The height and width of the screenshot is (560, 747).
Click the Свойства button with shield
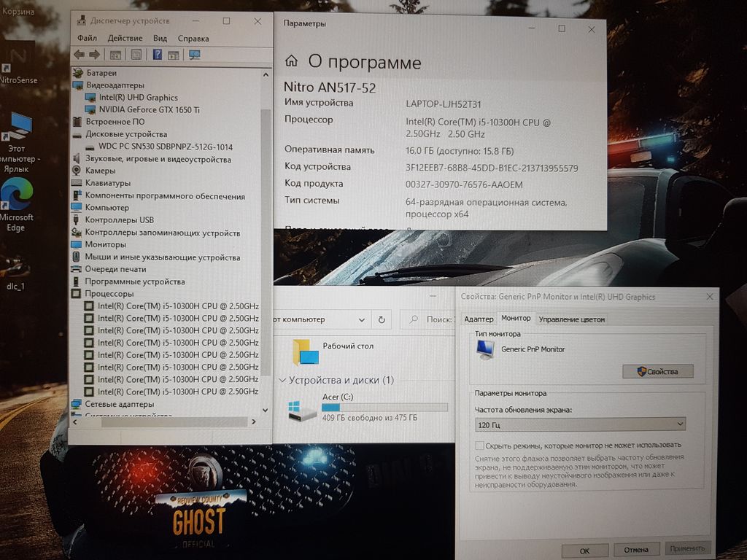(x=657, y=371)
